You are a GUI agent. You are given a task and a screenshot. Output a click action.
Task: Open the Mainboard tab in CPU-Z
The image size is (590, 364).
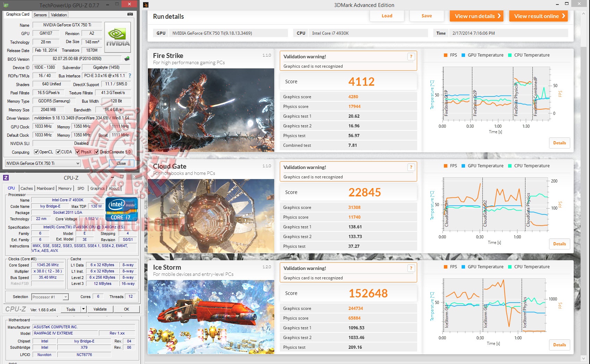tap(45, 188)
